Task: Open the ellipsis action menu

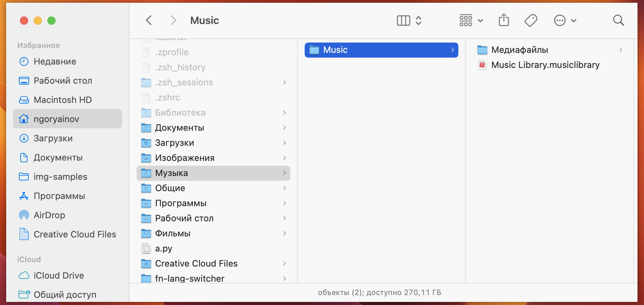Action: [565, 21]
